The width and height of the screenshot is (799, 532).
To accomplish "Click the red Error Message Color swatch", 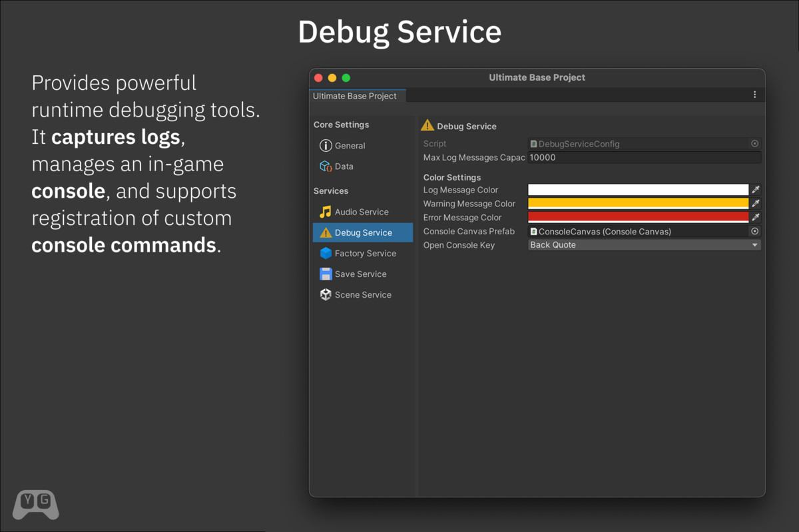I will pyautogui.click(x=638, y=217).
